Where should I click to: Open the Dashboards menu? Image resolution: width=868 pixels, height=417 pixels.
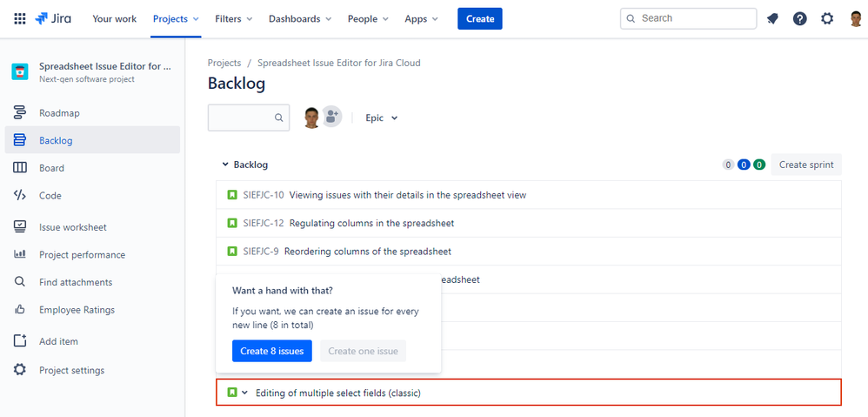[300, 19]
